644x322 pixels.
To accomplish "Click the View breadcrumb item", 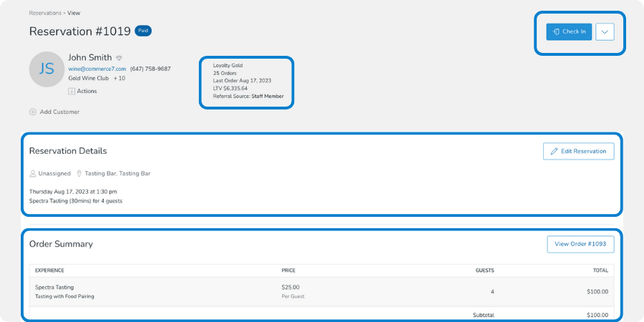I will [x=75, y=13].
